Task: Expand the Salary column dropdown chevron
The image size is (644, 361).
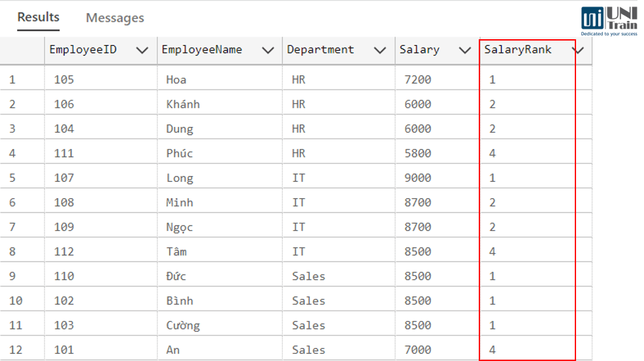Action: point(464,50)
